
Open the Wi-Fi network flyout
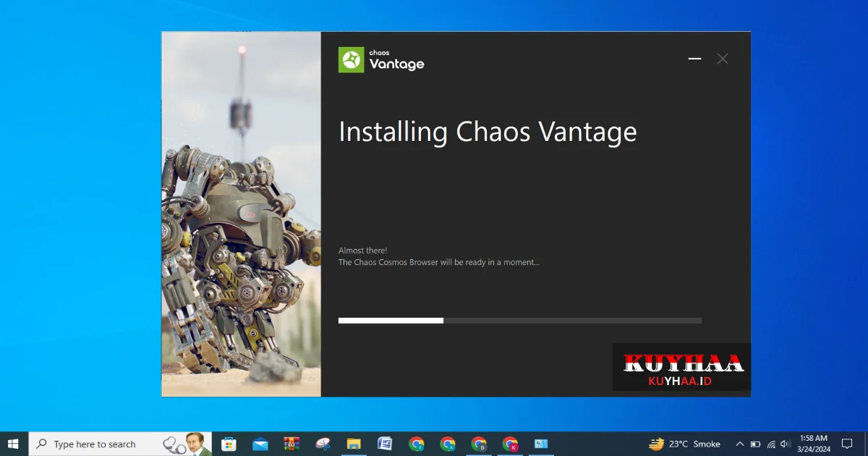pos(771,444)
